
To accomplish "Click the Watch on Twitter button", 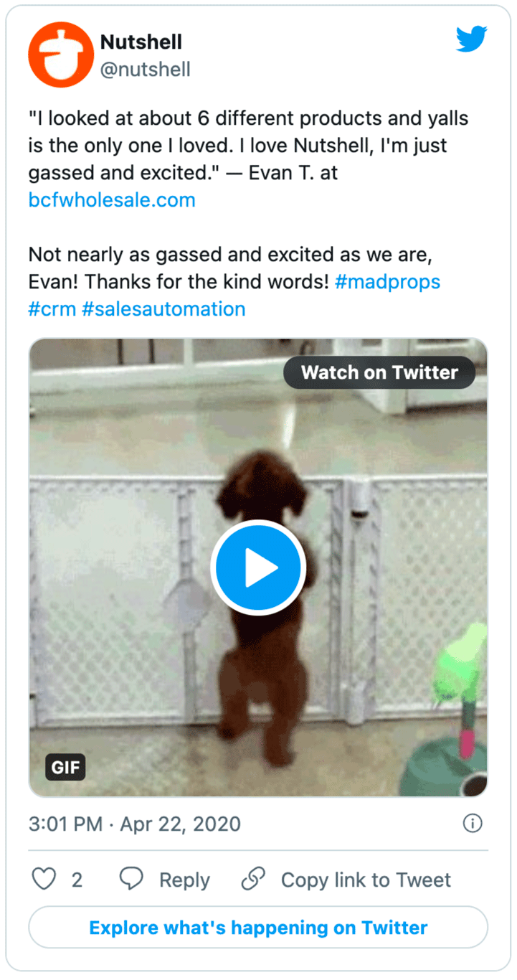I will (379, 372).
